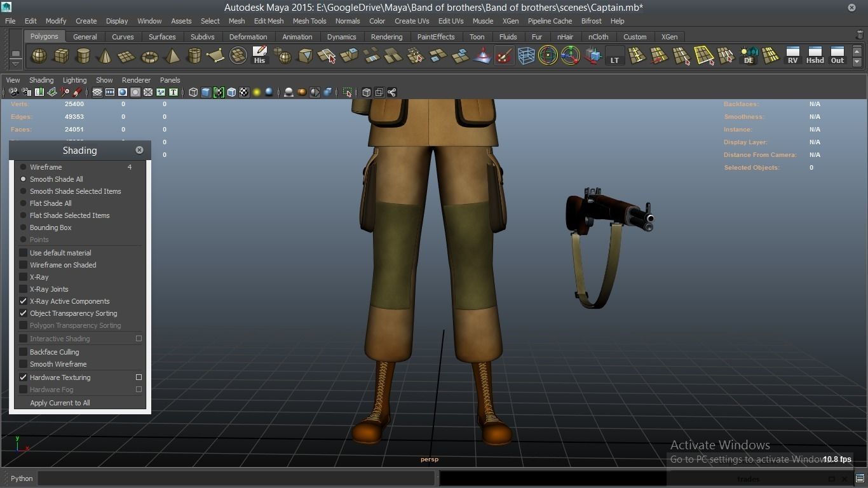Click the yellow use-all-lights sphere icon
Image resolution: width=868 pixels, height=488 pixels.
pyautogui.click(x=257, y=92)
